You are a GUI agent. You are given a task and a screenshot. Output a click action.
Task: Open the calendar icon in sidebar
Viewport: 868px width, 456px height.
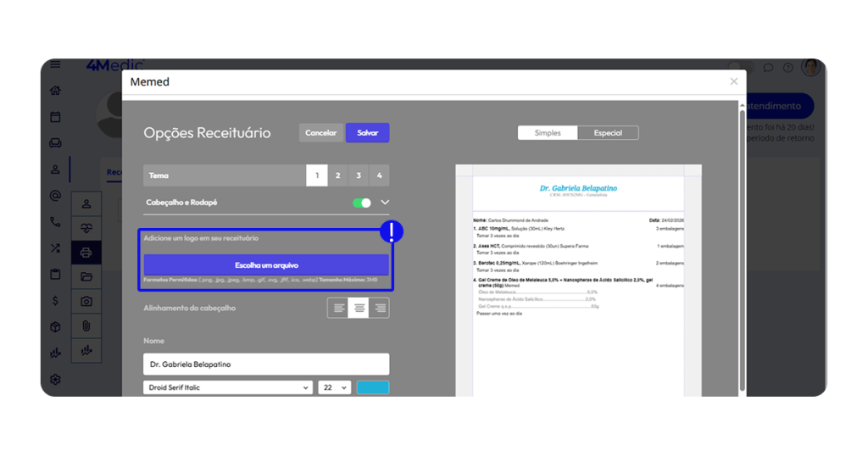(x=55, y=117)
